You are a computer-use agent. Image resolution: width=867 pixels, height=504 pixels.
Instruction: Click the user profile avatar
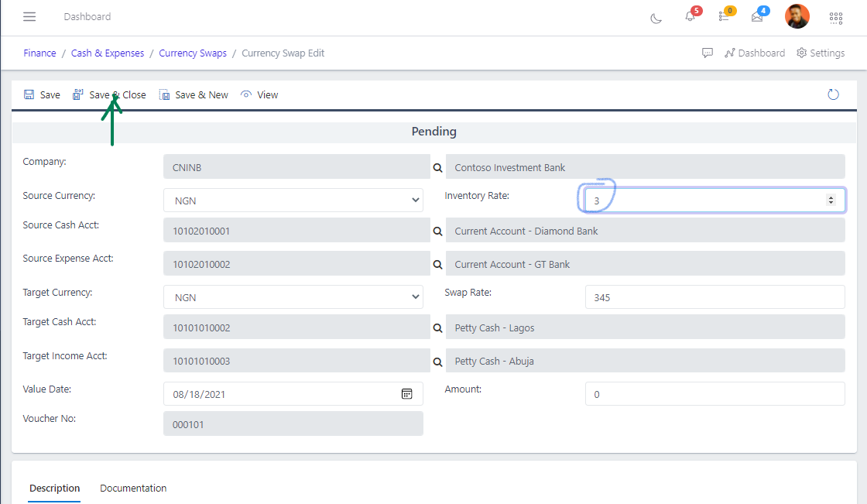coord(797,16)
